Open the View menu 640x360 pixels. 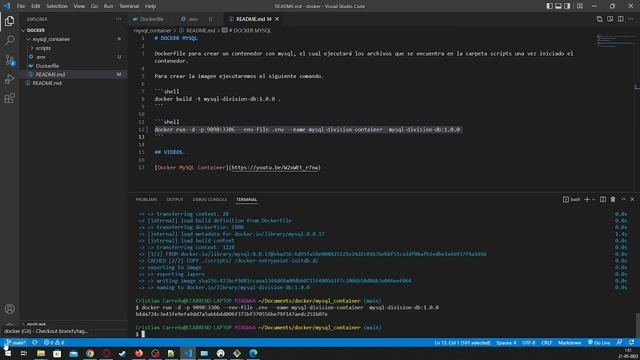[79, 6]
